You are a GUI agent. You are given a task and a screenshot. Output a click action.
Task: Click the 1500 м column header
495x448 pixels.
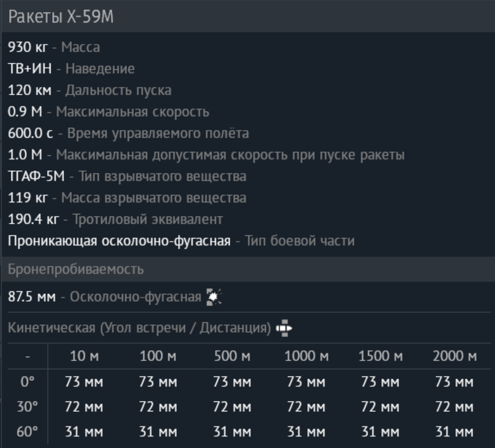coord(381,356)
